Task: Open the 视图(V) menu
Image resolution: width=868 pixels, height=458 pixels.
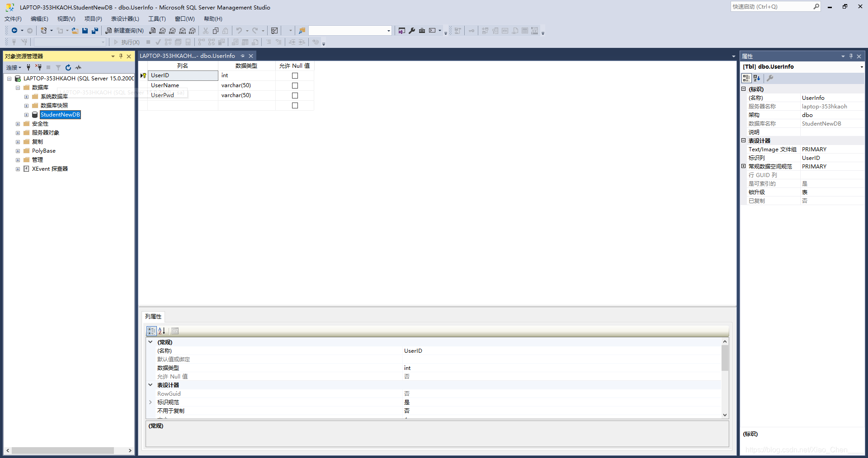Action: 66,19
